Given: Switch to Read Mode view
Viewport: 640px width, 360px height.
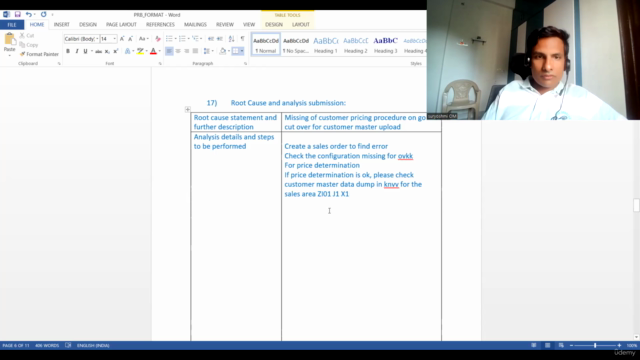Looking at the screenshot, I should point(533,345).
